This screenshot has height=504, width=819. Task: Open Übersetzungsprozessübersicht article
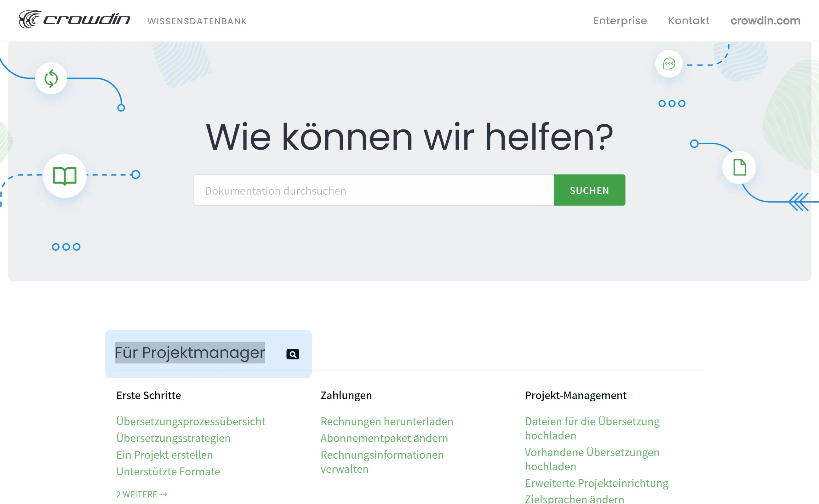(x=190, y=421)
